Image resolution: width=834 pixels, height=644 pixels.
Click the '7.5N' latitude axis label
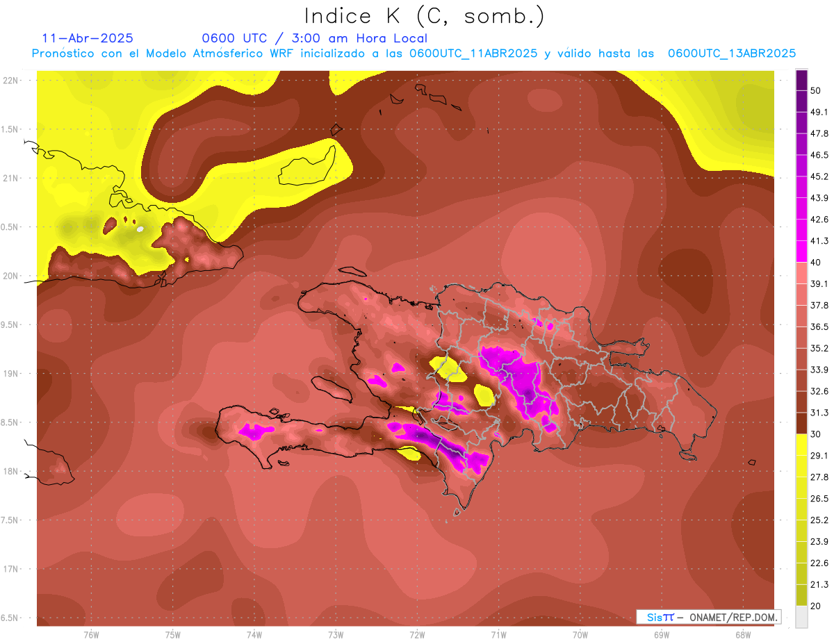coord(10,520)
